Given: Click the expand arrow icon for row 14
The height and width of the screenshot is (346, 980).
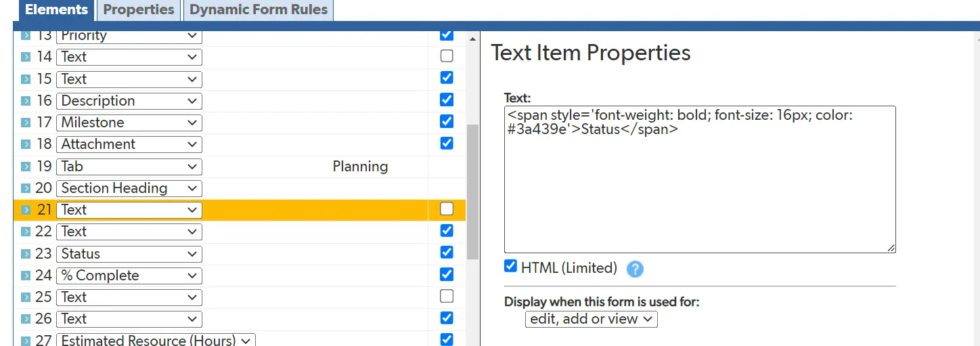Looking at the screenshot, I should coord(26,58).
